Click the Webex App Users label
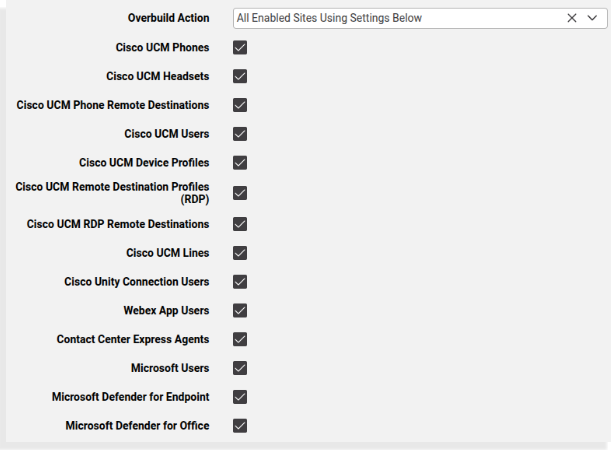Image resolution: width=611 pixels, height=450 pixels. (x=166, y=311)
